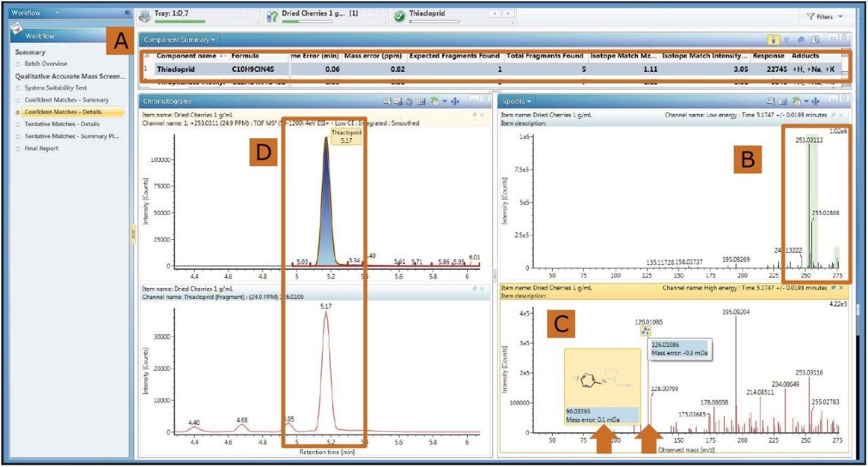Screen dimensions: 868x467
Task: Select Confident Matches - Details step
Action: click(62, 112)
